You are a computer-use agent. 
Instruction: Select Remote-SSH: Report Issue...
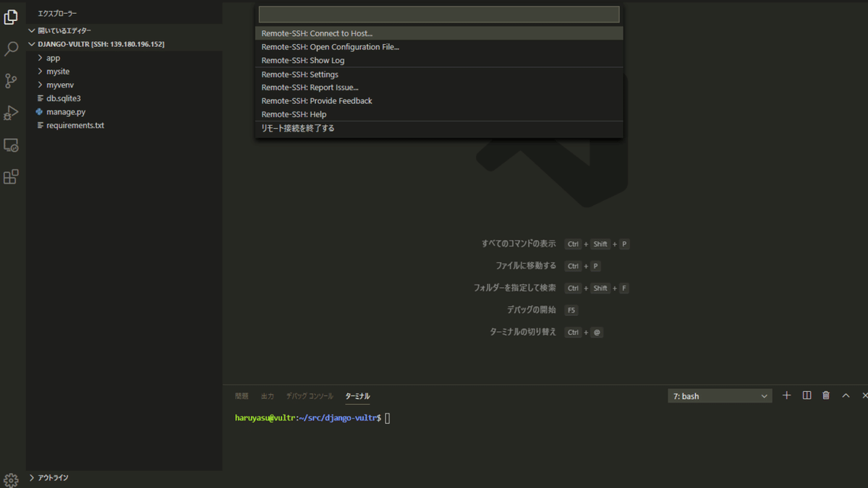439,87
